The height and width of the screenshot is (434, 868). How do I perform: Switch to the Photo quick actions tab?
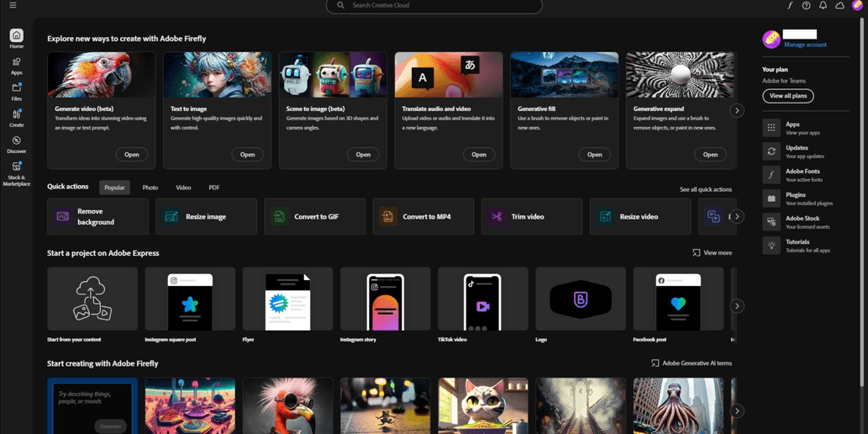point(150,188)
